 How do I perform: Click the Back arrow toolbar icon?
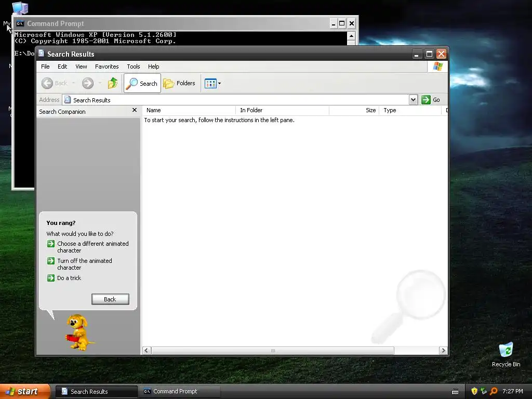tap(47, 83)
